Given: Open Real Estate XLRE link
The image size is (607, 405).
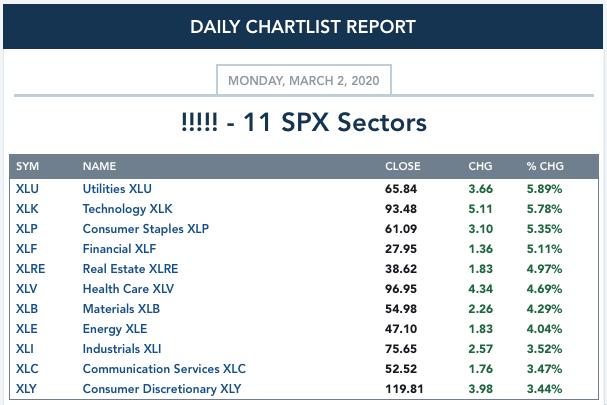Looking at the screenshot, I should coord(130,269).
